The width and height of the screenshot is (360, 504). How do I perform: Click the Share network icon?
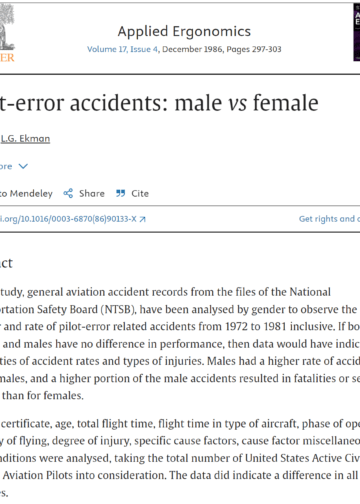pyautogui.click(x=68, y=193)
